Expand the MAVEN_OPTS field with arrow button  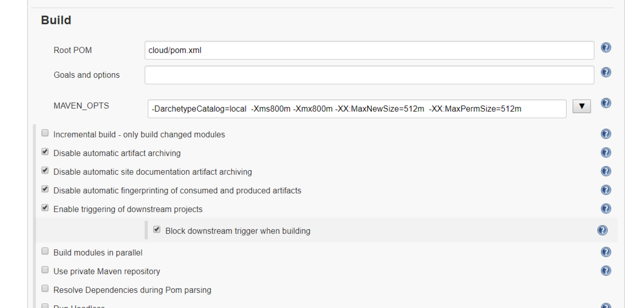pyautogui.click(x=582, y=107)
